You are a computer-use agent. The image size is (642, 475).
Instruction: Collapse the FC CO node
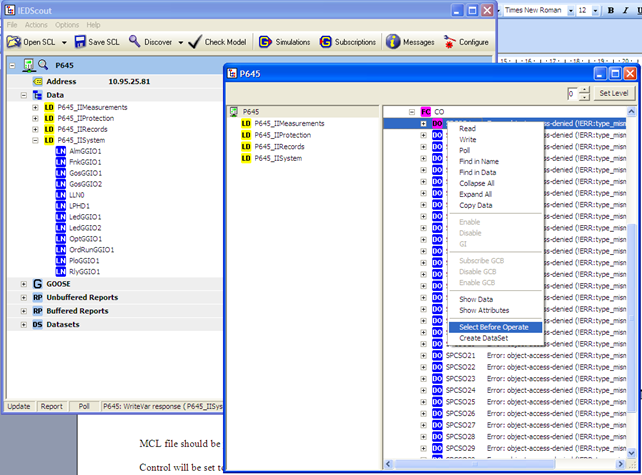click(x=412, y=112)
